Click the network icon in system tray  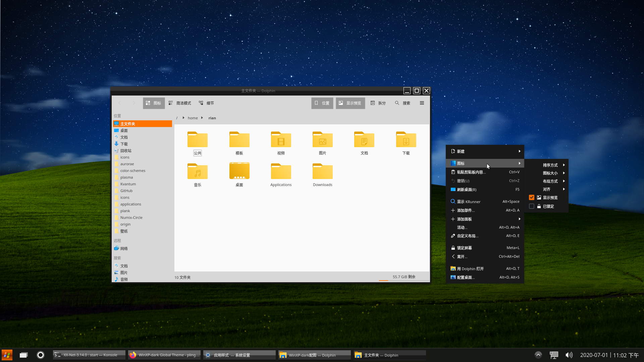(554, 355)
